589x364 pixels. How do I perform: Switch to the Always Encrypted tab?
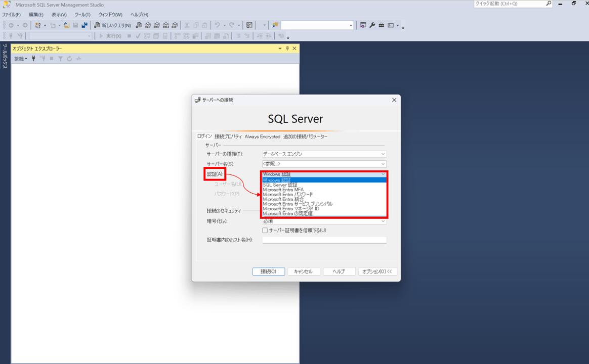(x=263, y=136)
